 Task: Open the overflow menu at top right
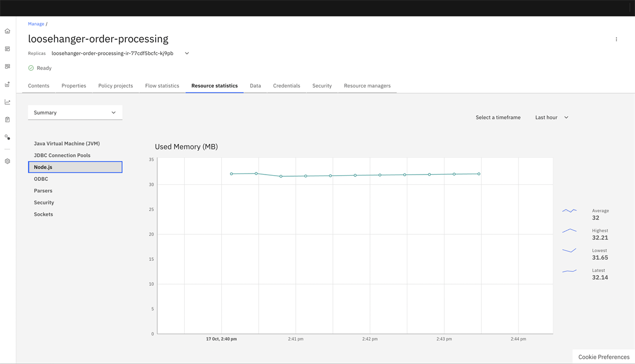[x=616, y=39]
